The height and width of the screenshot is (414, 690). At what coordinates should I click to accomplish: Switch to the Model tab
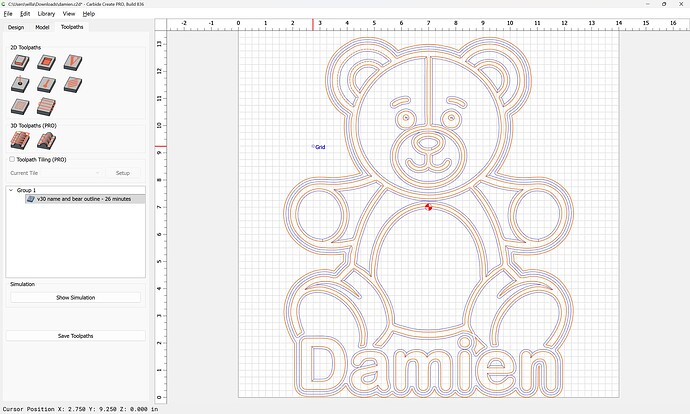(x=42, y=27)
